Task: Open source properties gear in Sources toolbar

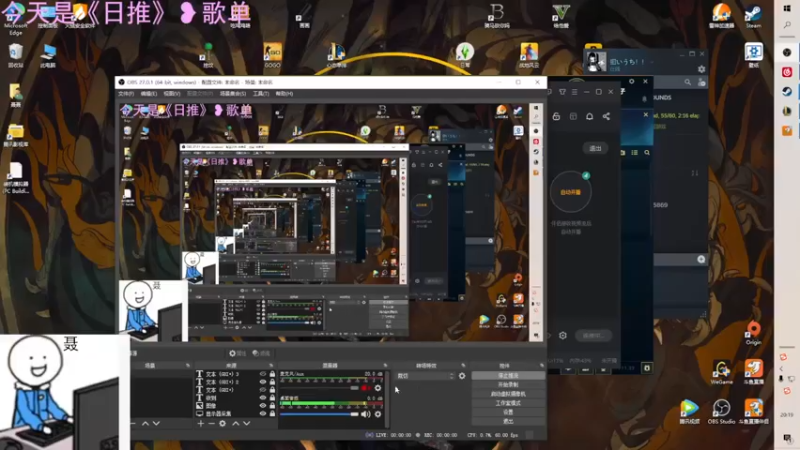Action: (222, 423)
